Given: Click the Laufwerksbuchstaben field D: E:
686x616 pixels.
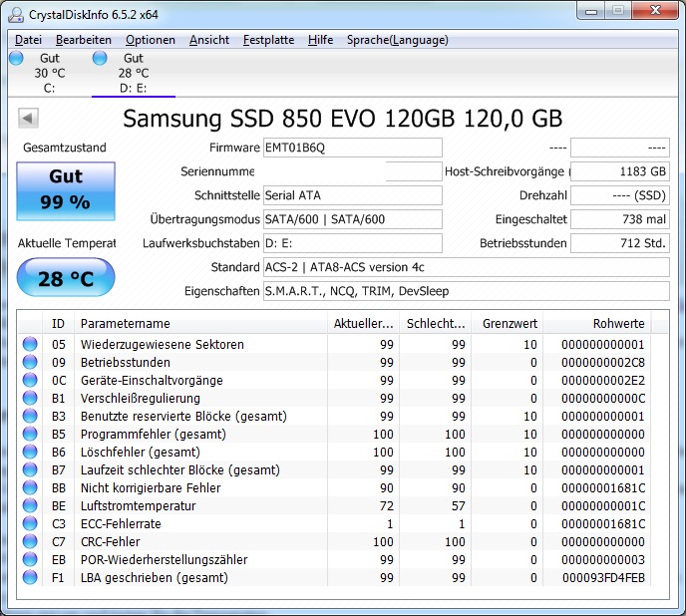Looking at the screenshot, I should coord(353,243).
